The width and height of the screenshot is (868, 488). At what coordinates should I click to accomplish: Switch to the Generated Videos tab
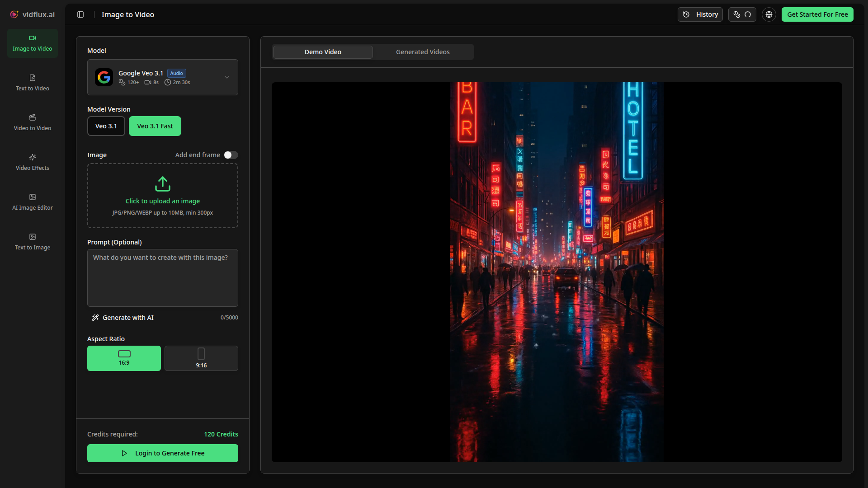423,52
